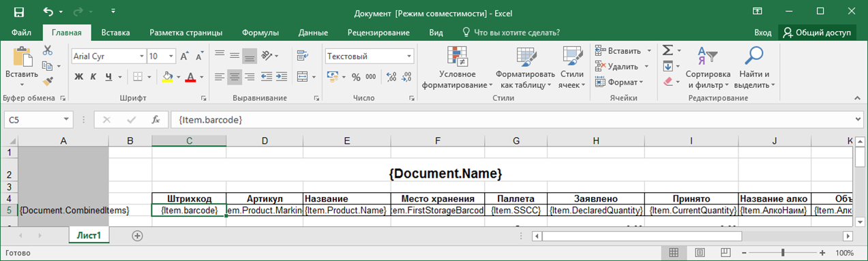The width and height of the screenshot is (868, 261).
Task: Switch to the Данные tab
Action: point(313,32)
